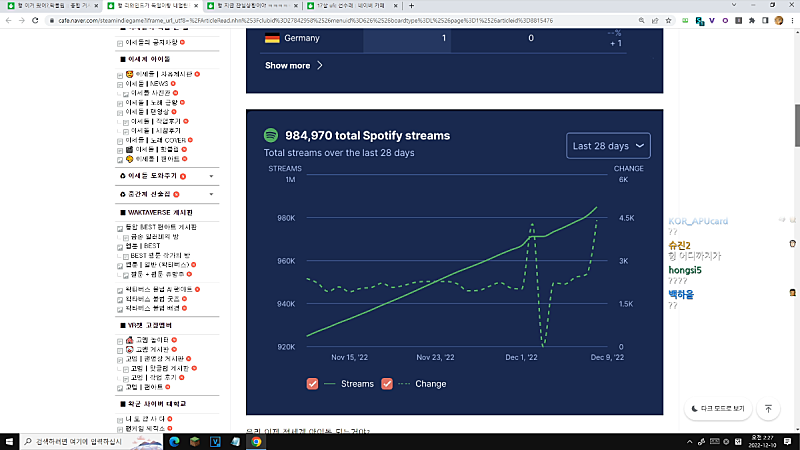
Task: Click the Dec 1, '22 axis label
Action: coord(521,357)
